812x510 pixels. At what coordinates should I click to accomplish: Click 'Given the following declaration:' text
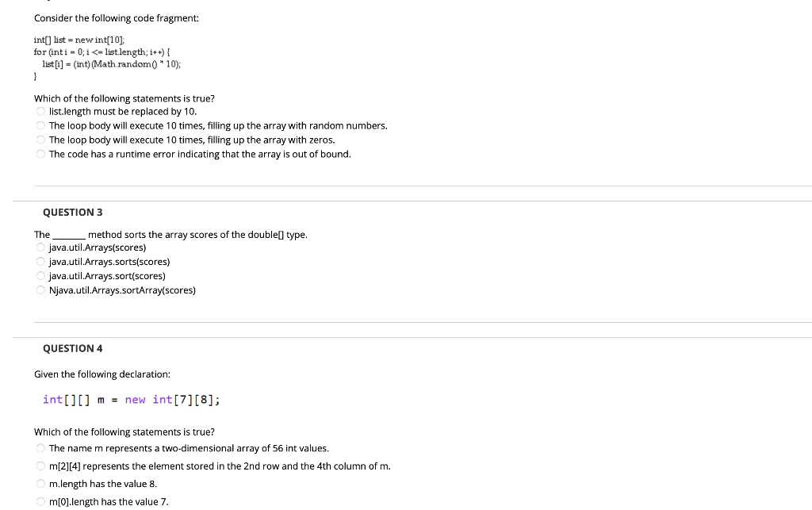coord(101,374)
